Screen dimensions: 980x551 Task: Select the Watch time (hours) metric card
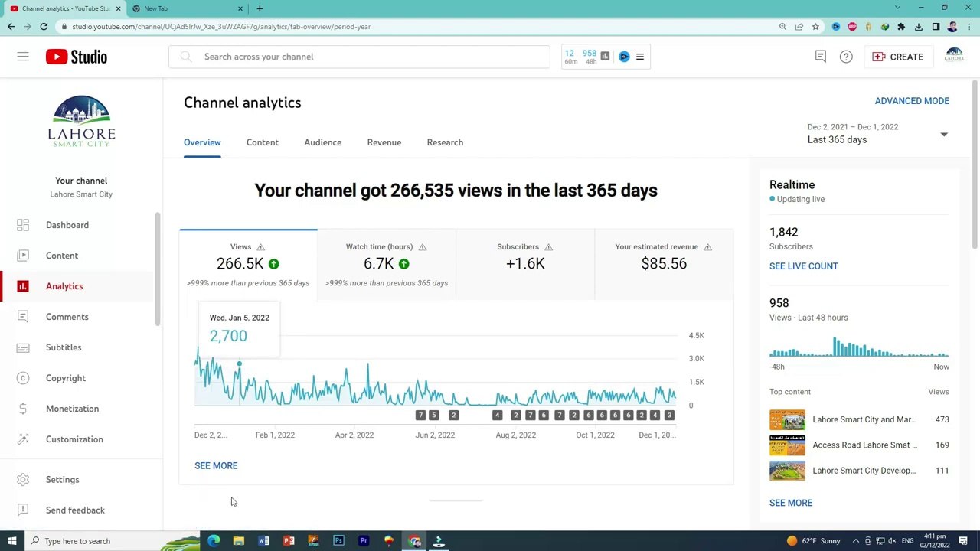pos(387,264)
